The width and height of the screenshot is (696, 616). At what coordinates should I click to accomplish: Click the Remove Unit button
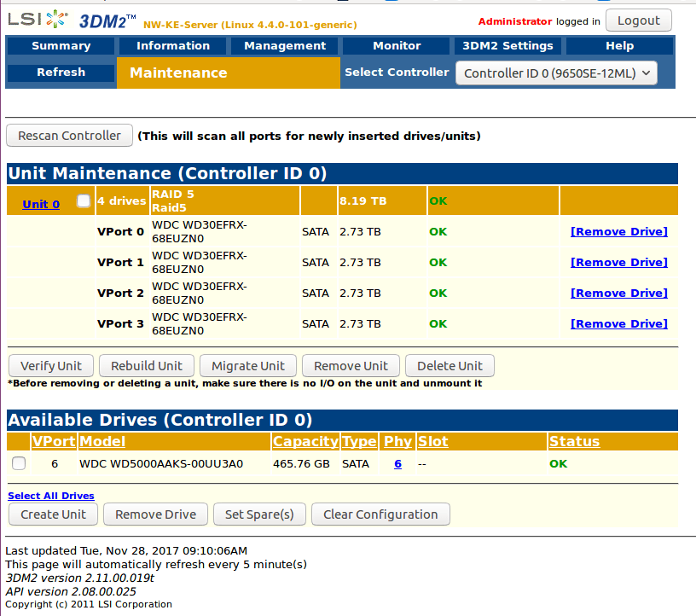coord(351,365)
